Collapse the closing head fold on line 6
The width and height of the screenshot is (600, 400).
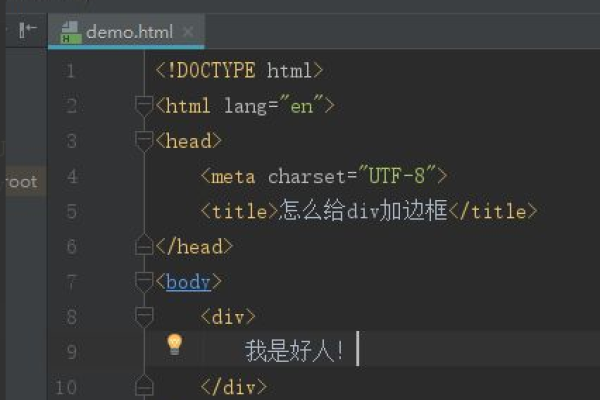[144, 245]
